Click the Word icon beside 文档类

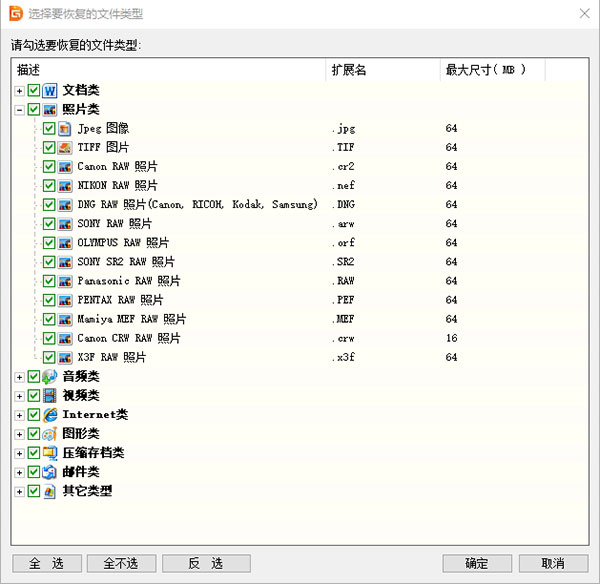50,90
